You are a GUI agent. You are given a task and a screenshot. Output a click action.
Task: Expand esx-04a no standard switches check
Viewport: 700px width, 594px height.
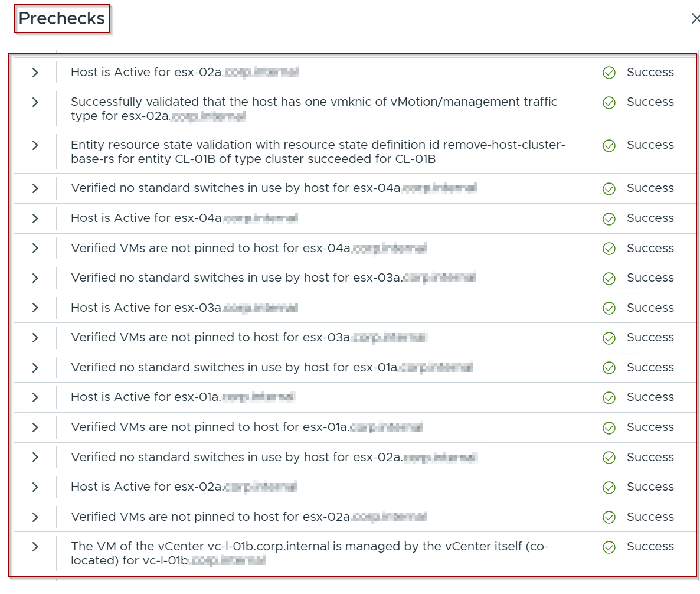click(x=35, y=188)
